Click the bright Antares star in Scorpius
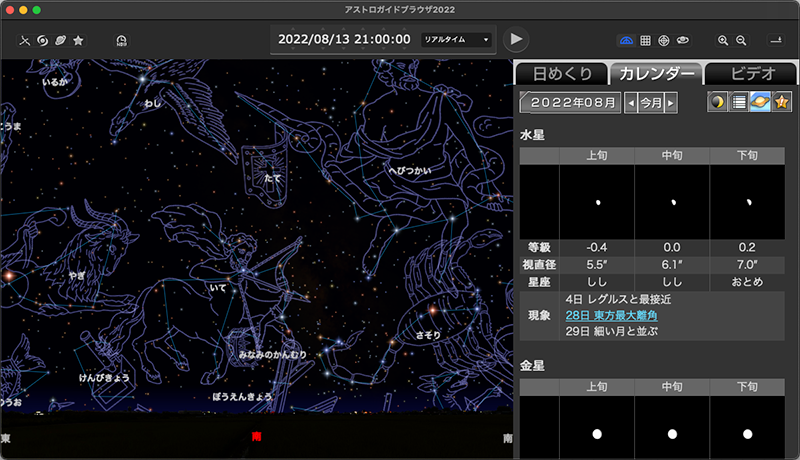 433,310
